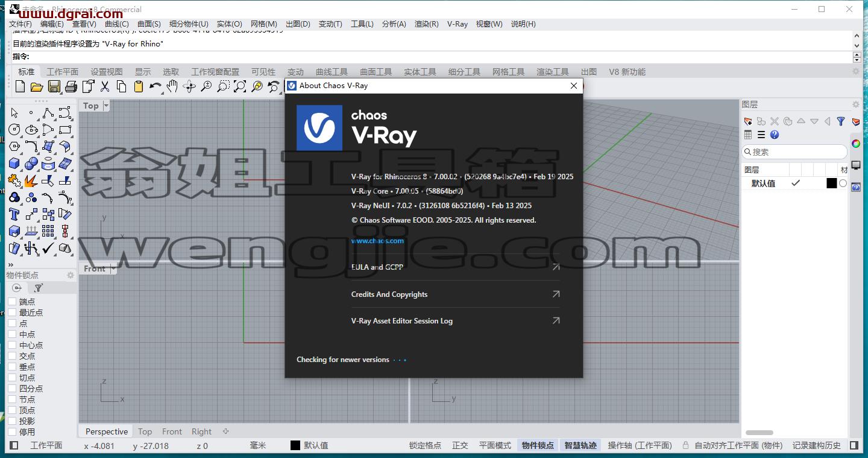868x458 pixels.
Task: Activate the Pan hand tool
Action: pos(172,86)
